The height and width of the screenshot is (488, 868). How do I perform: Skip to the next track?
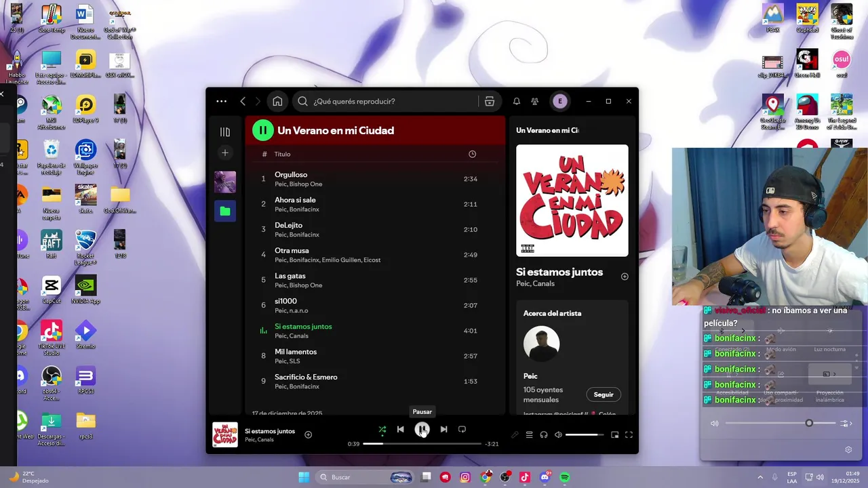(x=443, y=429)
